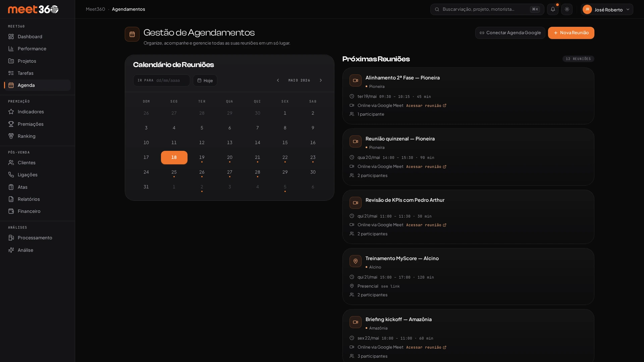Viewport: 644px width, 362px height.
Task: Select day 18 in calendar
Action: pos(174,158)
